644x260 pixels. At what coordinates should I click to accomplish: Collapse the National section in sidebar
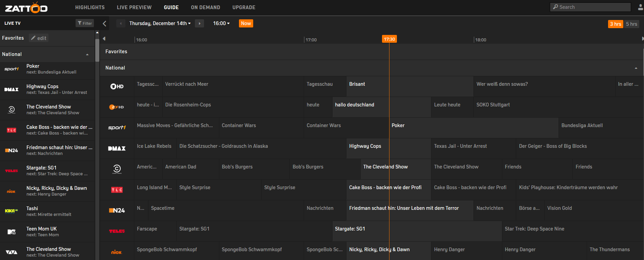87,54
